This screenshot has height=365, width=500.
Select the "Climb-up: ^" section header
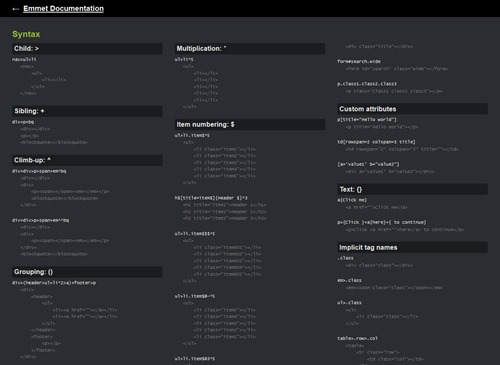coord(87,160)
